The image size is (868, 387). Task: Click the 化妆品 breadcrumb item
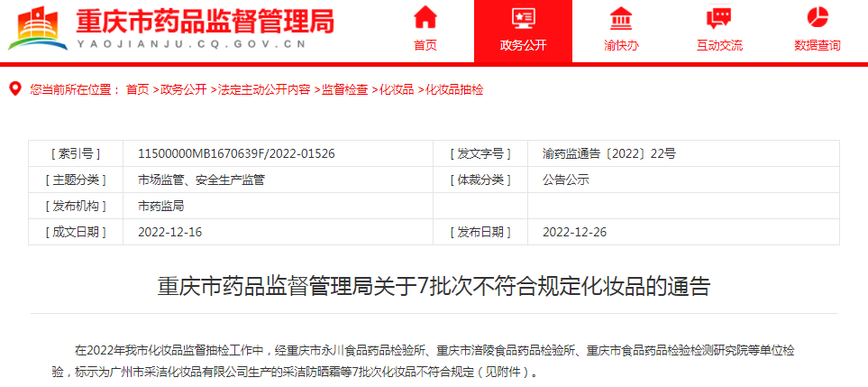pos(397,89)
